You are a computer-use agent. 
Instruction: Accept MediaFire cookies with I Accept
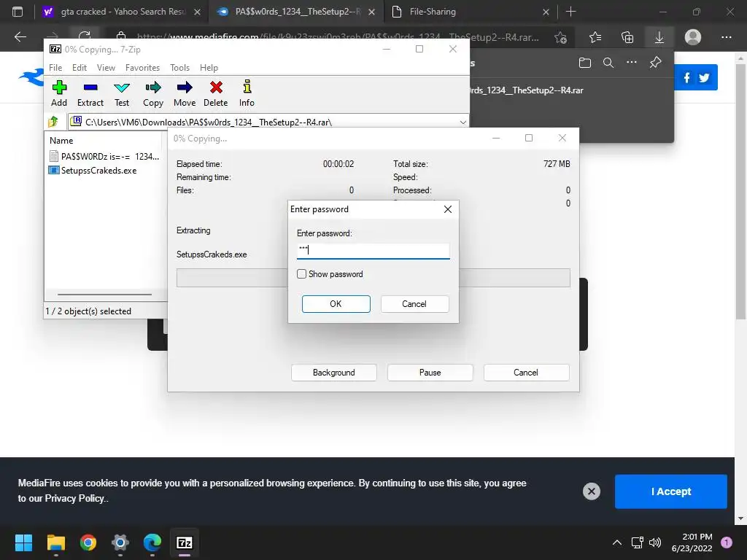pyautogui.click(x=671, y=491)
